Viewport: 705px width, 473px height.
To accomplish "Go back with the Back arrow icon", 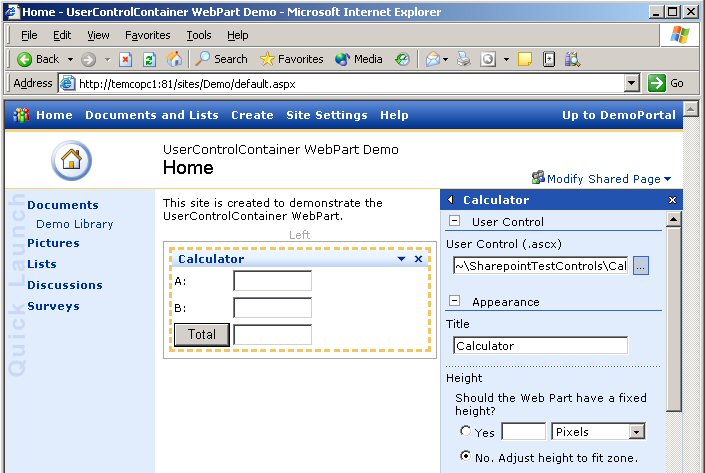I will point(24,59).
